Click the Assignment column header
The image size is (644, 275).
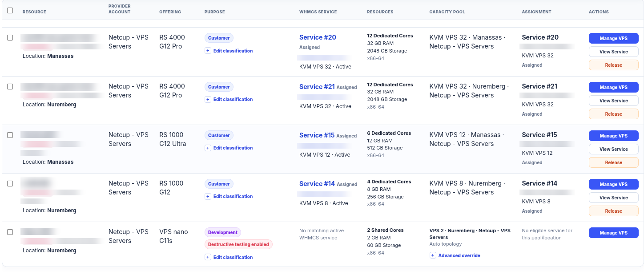(536, 12)
